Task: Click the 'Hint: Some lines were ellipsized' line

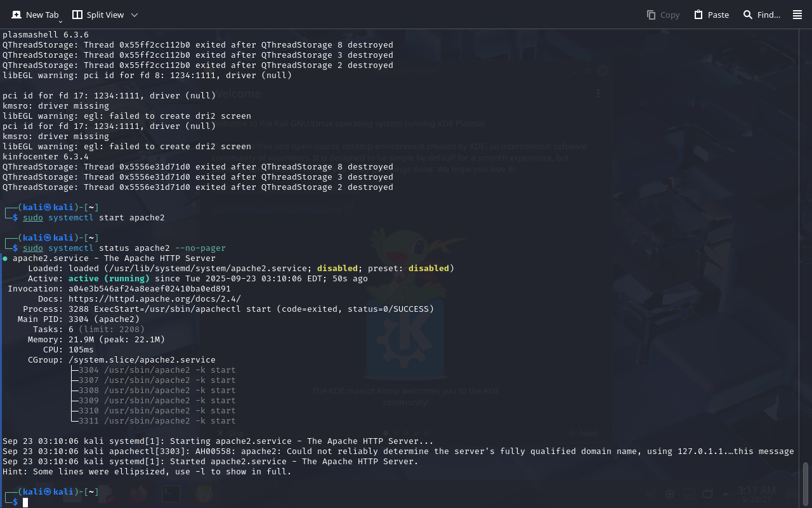Action: (147, 472)
